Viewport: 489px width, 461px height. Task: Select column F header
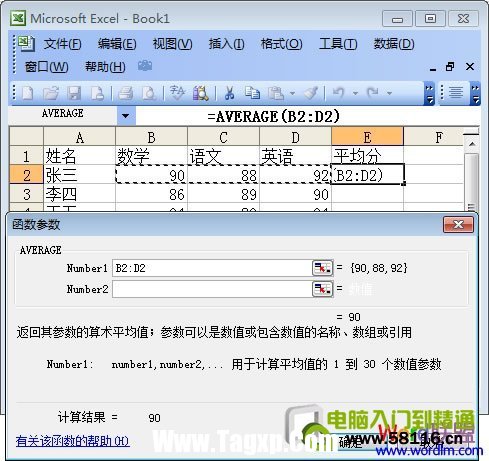[434, 137]
